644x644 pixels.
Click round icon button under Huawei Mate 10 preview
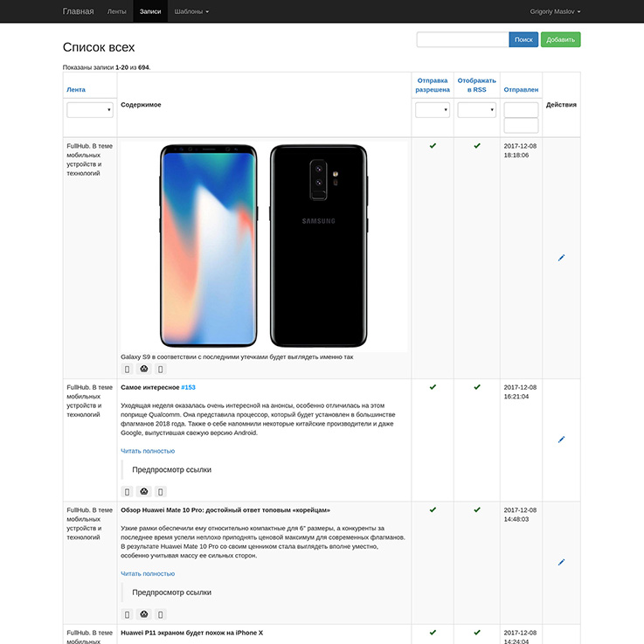pyautogui.click(x=144, y=613)
